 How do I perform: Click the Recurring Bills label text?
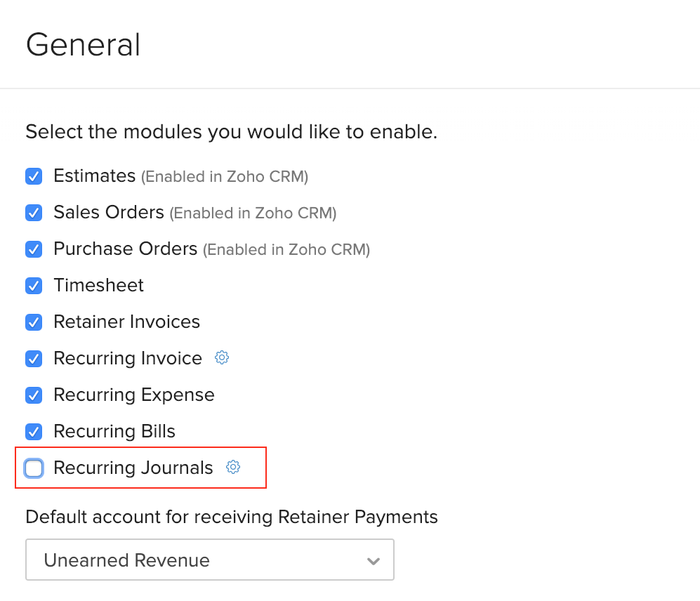click(x=114, y=431)
